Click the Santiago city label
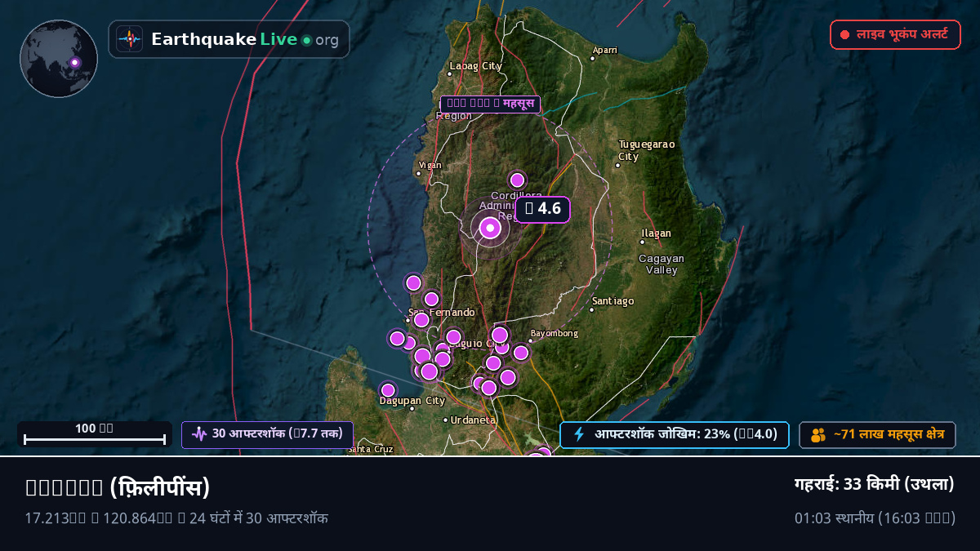The width and height of the screenshot is (980, 551). click(613, 301)
